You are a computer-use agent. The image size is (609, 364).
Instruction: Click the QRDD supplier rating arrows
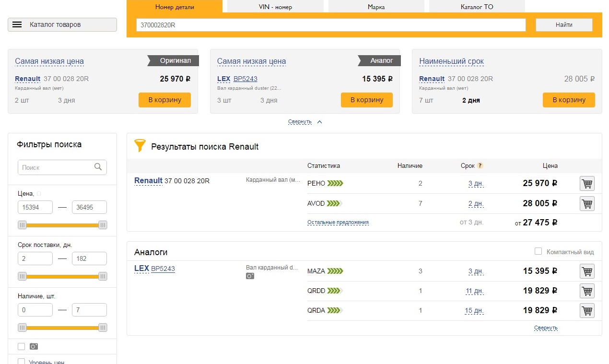[x=335, y=291]
